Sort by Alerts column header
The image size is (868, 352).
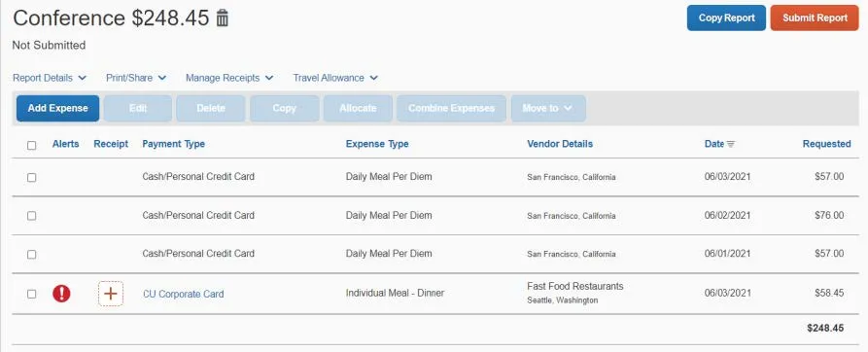pos(66,144)
